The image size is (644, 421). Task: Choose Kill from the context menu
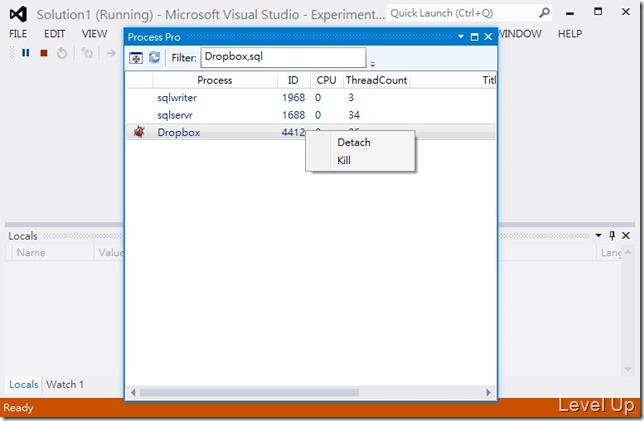pos(360,160)
